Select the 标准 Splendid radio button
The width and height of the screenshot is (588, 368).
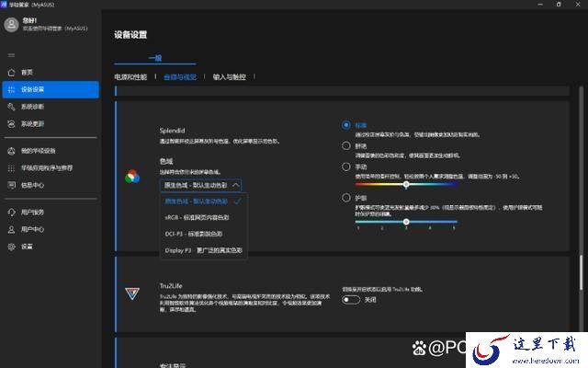coord(346,125)
